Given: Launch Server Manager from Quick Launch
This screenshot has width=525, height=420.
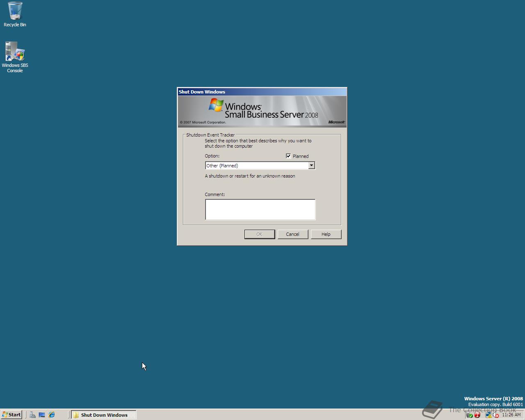Looking at the screenshot, I should pos(32,415).
